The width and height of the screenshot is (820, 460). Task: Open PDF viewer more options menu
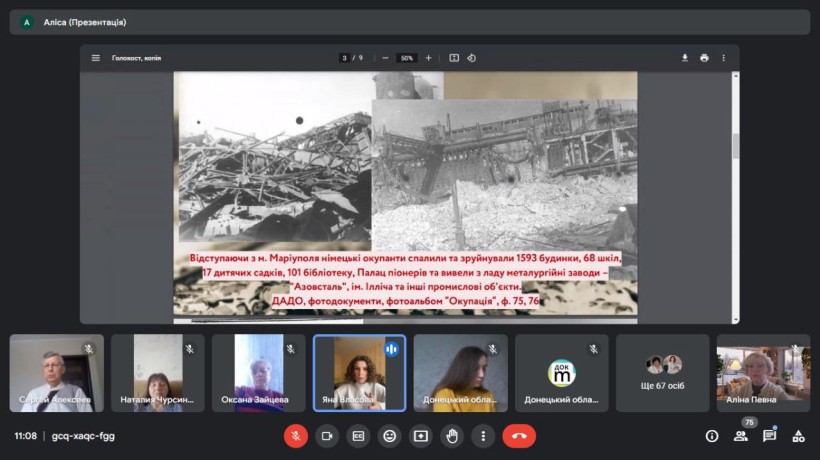pyautogui.click(x=724, y=58)
